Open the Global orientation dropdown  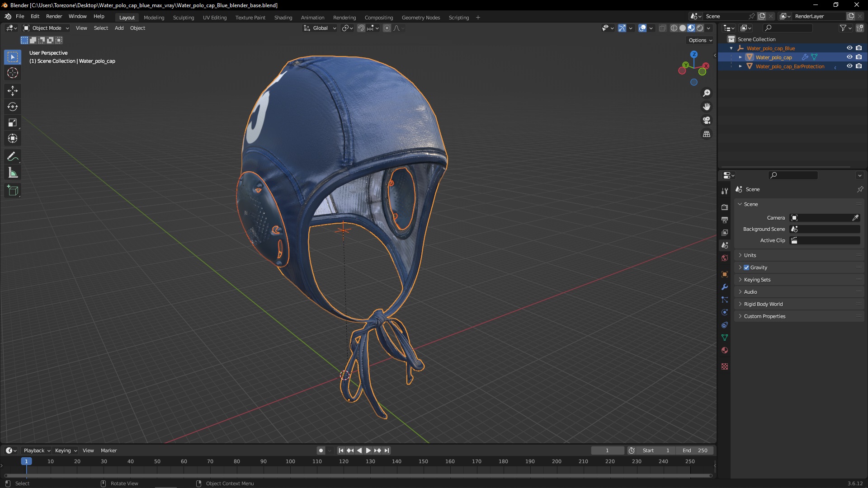point(320,28)
